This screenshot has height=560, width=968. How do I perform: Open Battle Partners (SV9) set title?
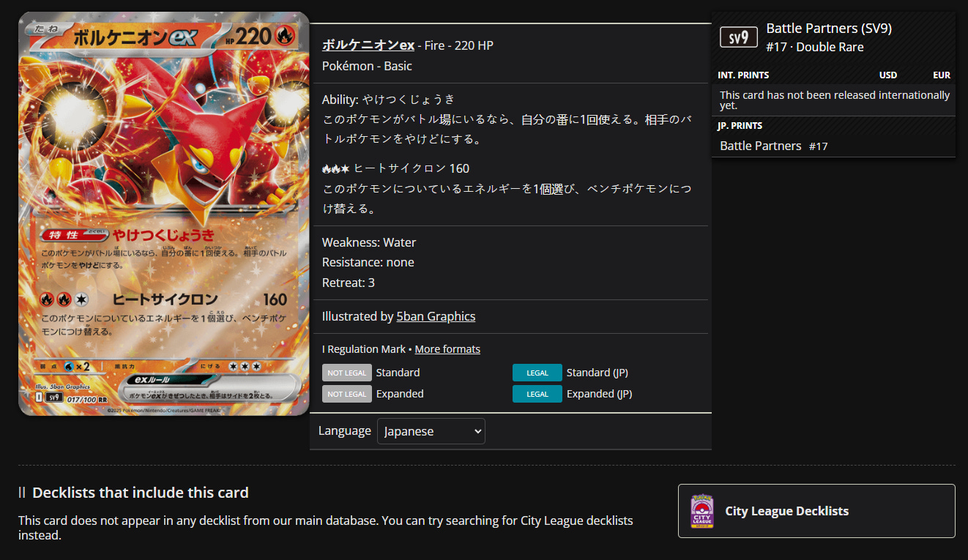[x=829, y=29]
